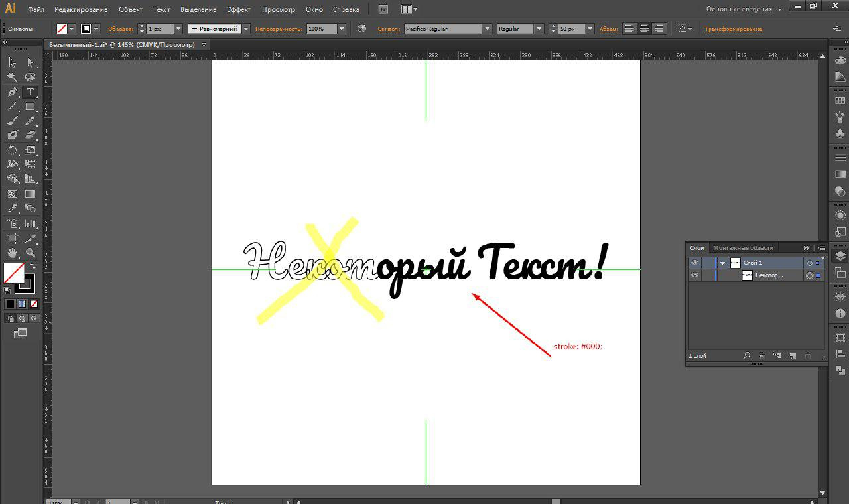
Task: Collapse the Слой 1 layer tree
Action: [722, 263]
